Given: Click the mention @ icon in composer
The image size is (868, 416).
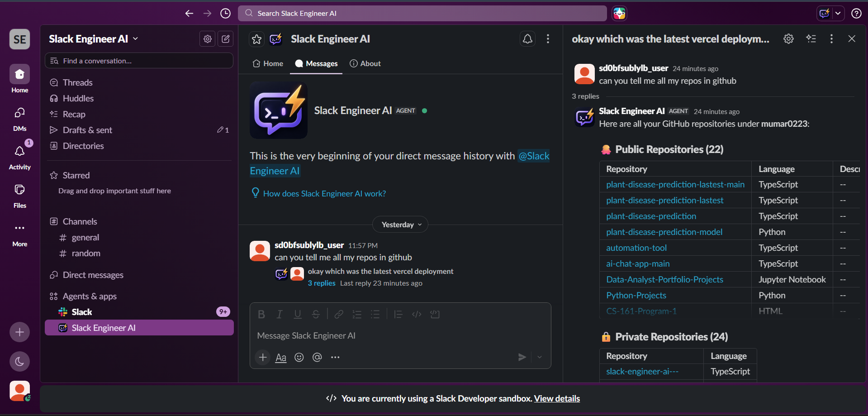Looking at the screenshot, I should [x=317, y=358].
